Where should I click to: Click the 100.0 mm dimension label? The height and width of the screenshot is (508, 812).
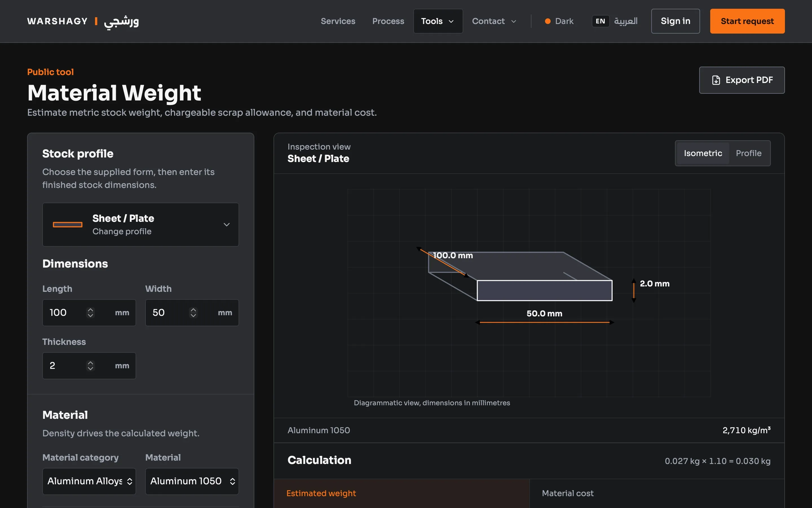pyautogui.click(x=453, y=255)
